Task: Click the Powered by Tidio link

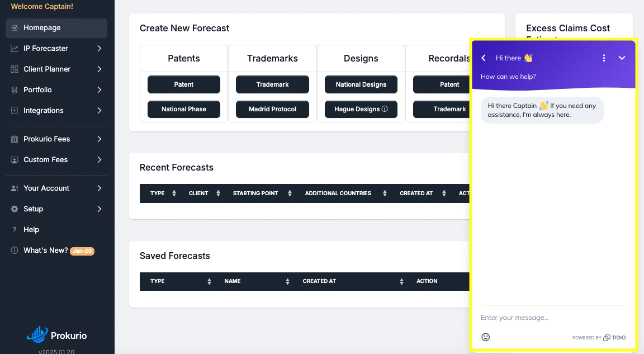Action: (x=599, y=338)
